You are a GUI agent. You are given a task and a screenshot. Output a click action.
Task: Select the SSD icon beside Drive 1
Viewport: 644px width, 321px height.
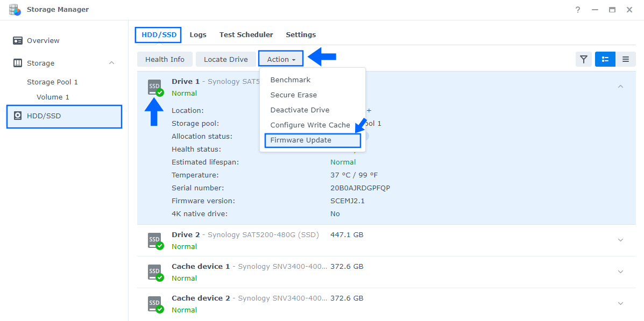tap(154, 87)
